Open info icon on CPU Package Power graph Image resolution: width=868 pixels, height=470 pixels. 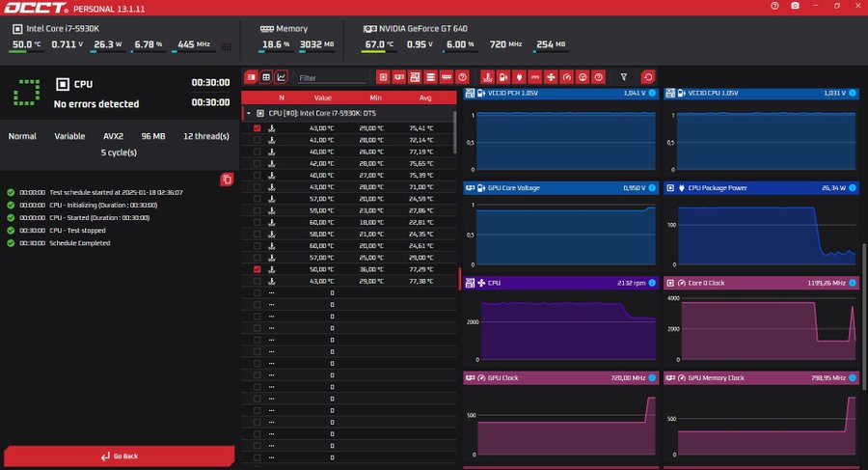coord(853,188)
